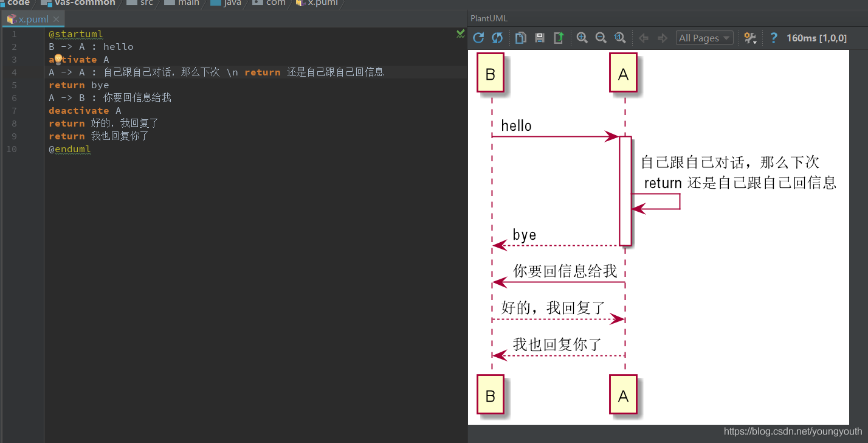Click the PlantUML tool window title
This screenshot has height=443, width=868.
tap(489, 18)
